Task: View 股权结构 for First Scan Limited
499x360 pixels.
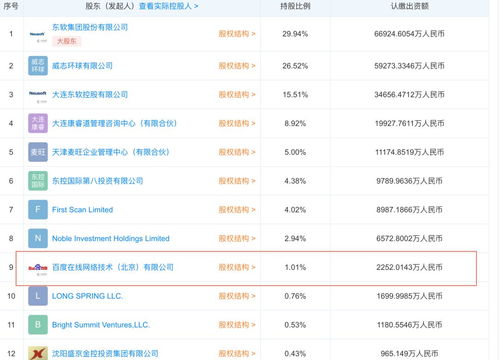Action: (237, 210)
